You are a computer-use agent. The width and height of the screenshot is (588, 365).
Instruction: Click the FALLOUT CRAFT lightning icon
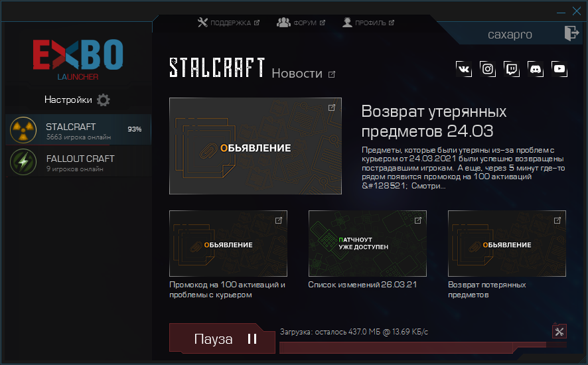(23, 162)
